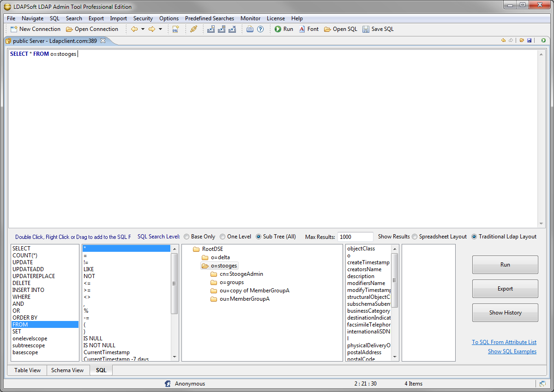Switch to the Schema View tab
Image resolution: width=554 pixels, height=392 pixels.
[x=68, y=370]
